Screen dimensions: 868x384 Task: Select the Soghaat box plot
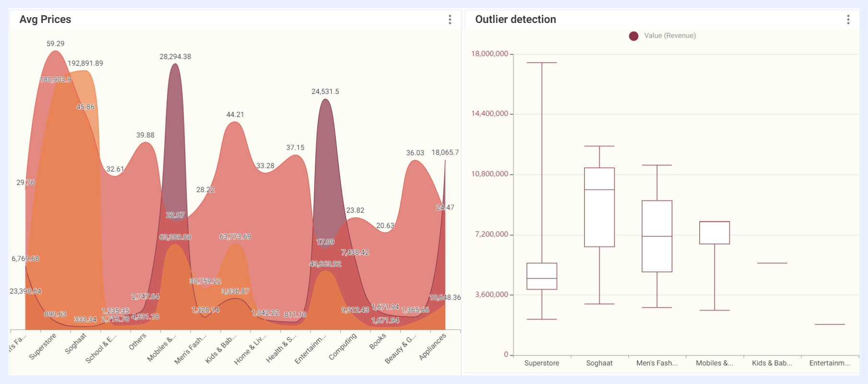(x=599, y=207)
